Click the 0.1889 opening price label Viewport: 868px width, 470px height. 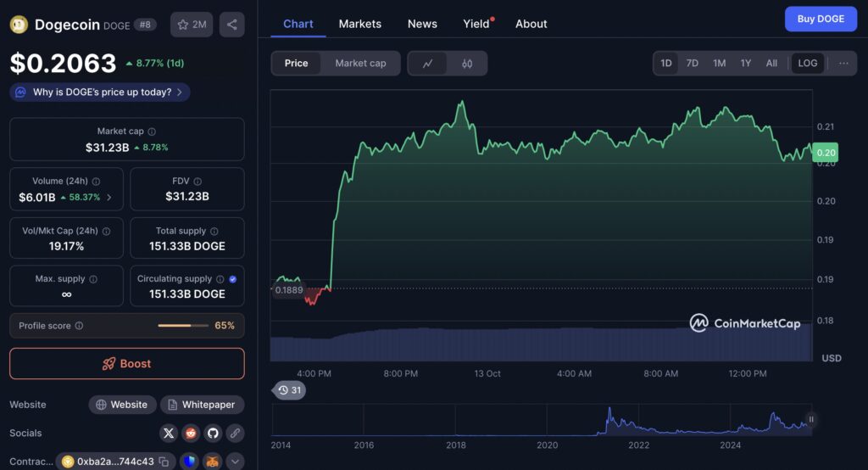tap(289, 290)
